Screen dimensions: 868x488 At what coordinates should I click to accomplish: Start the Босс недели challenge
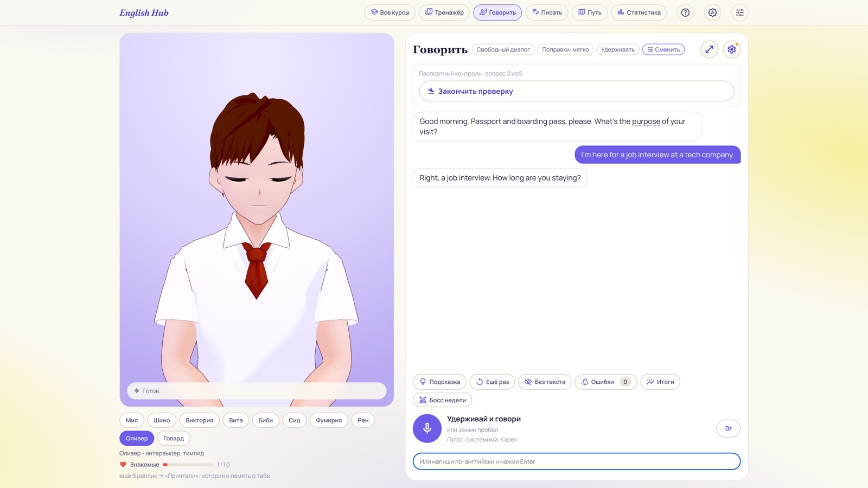click(x=443, y=400)
